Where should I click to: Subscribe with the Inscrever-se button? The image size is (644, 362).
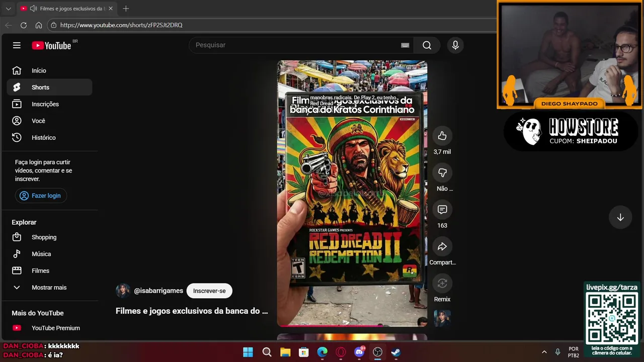click(209, 291)
